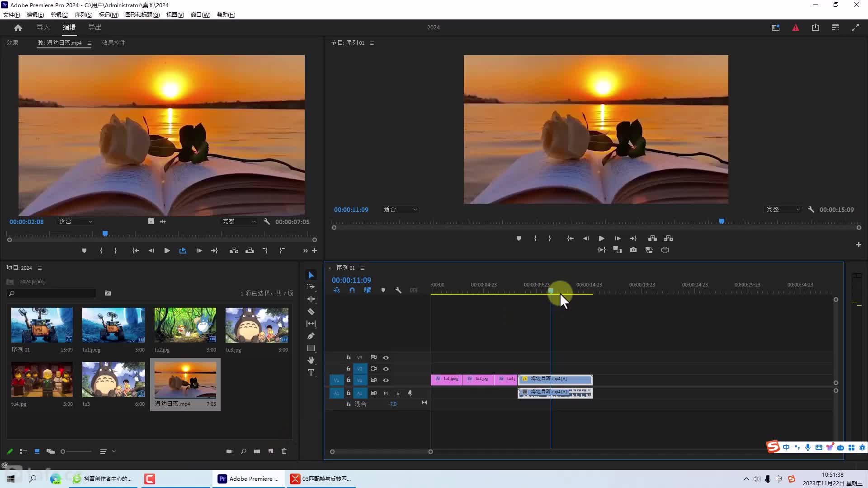Open source monitor wrench settings
The height and width of the screenshot is (488, 868).
click(x=267, y=222)
